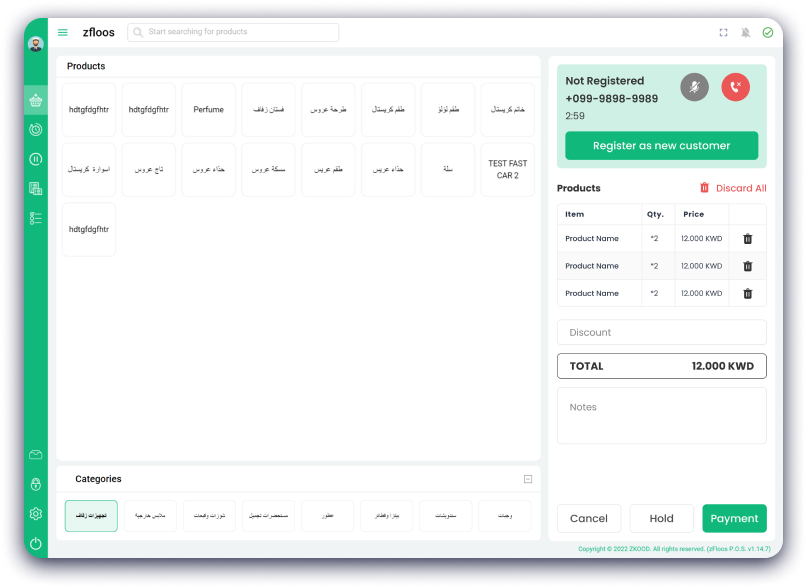Click the power icon in the sidebar
Viewport: 807px width, 588px height.
[36, 543]
